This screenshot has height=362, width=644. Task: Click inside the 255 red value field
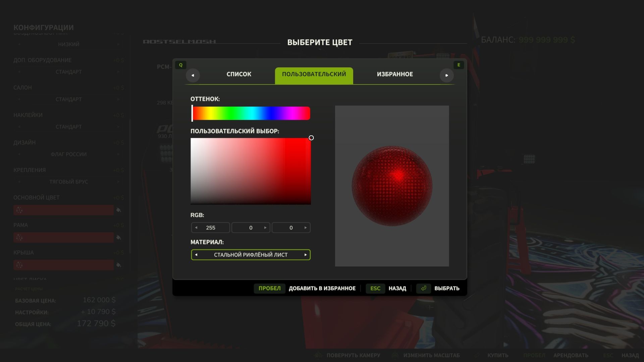tap(210, 228)
